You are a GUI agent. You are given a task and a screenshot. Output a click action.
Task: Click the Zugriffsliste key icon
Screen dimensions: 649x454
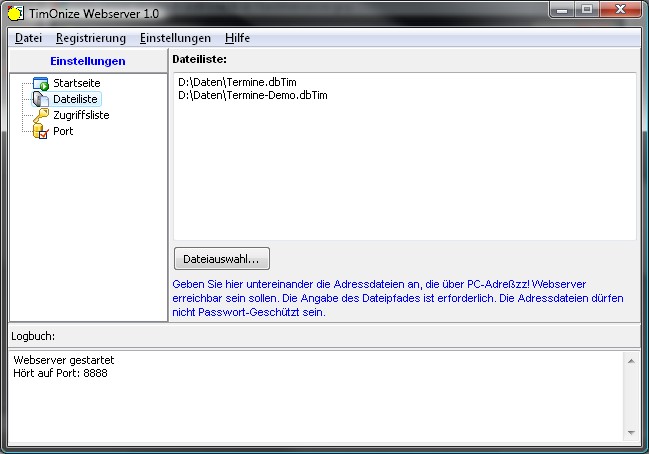(x=41, y=115)
